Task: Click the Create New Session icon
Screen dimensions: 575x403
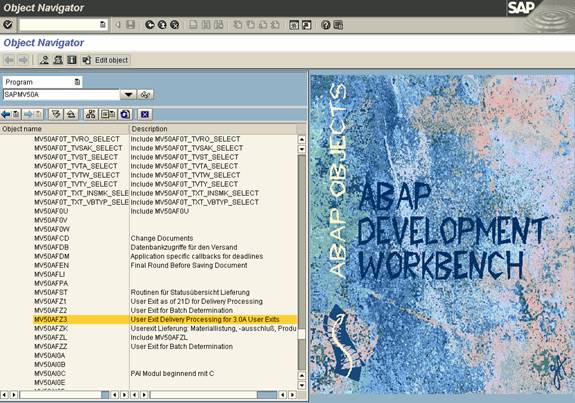Action: click(294, 25)
